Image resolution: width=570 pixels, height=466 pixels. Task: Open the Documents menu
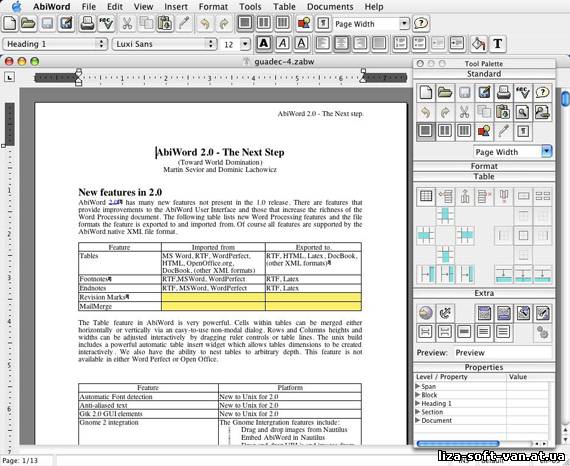click(330, 7)
